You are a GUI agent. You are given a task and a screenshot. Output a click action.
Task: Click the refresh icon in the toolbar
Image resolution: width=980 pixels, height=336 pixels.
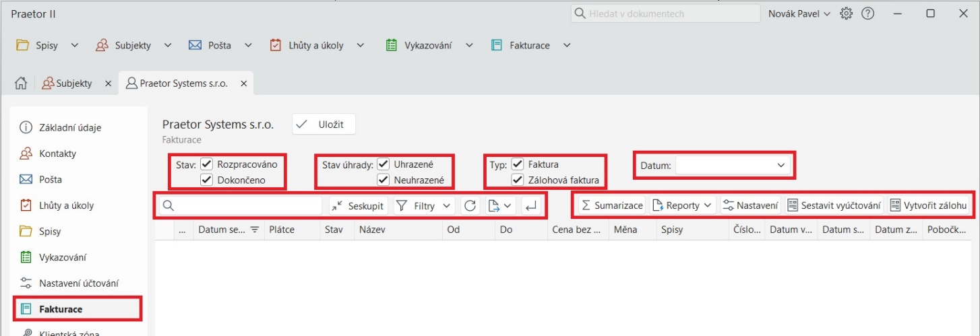click(470, 206)
